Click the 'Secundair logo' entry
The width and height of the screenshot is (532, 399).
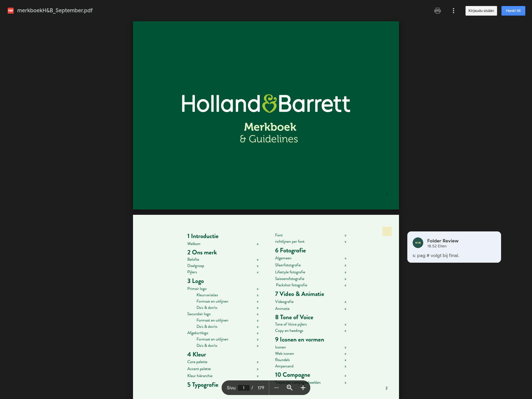tap(199, 314)
